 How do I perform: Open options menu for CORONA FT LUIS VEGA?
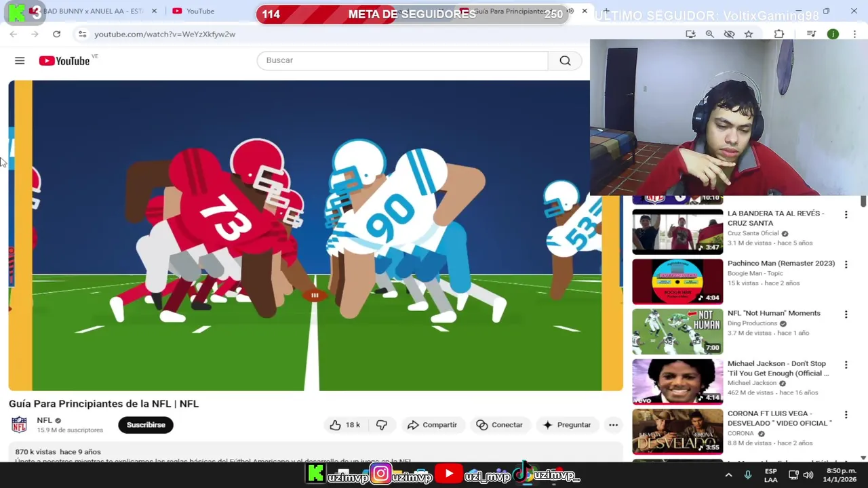pos(846,415)
